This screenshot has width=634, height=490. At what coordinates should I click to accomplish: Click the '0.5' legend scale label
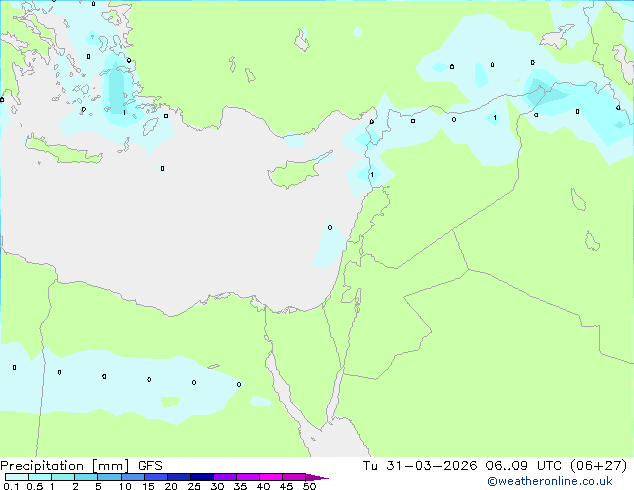[35, 486]
